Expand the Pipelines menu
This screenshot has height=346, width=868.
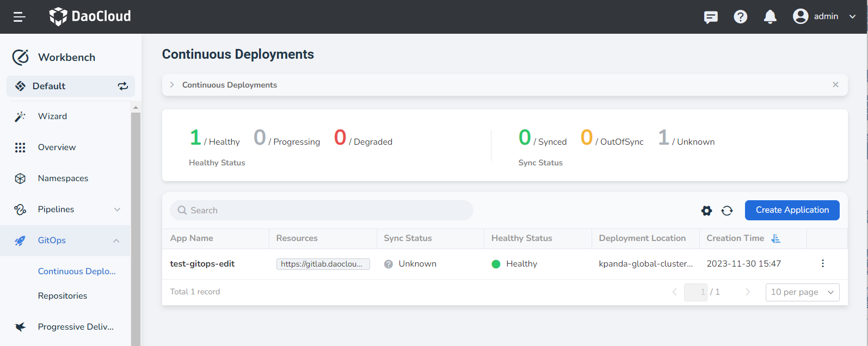click(x=117, y=209)
